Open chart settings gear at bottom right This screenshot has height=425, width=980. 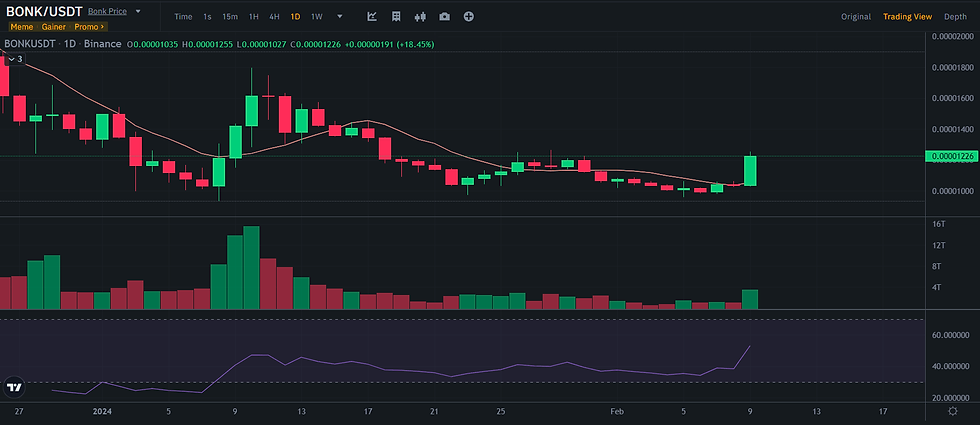pos(952,411)
